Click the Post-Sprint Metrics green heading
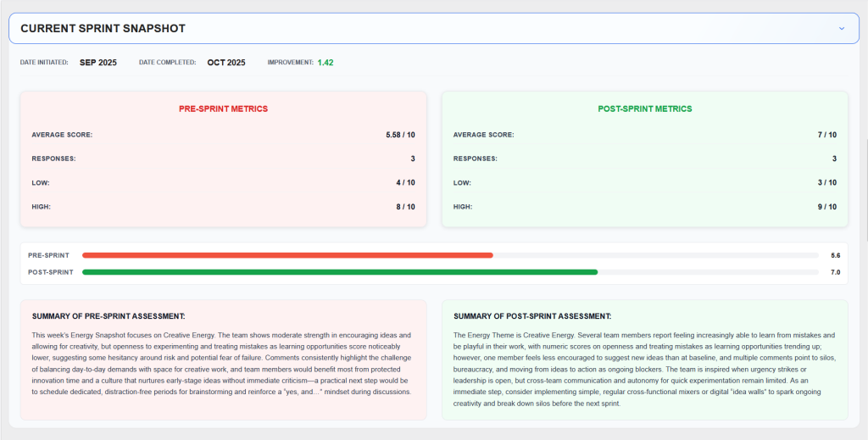868x440 pixels. coord(644,109)
